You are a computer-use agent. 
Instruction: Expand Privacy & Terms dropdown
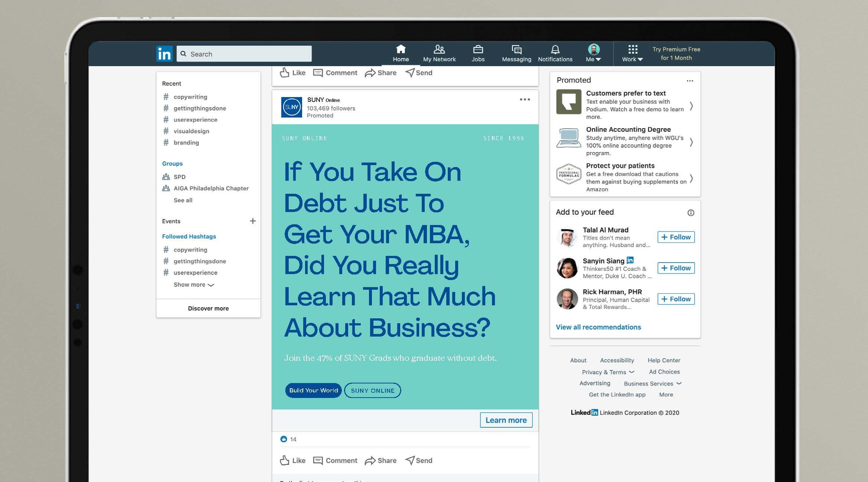pyautogui.click(x=608, y=372)
